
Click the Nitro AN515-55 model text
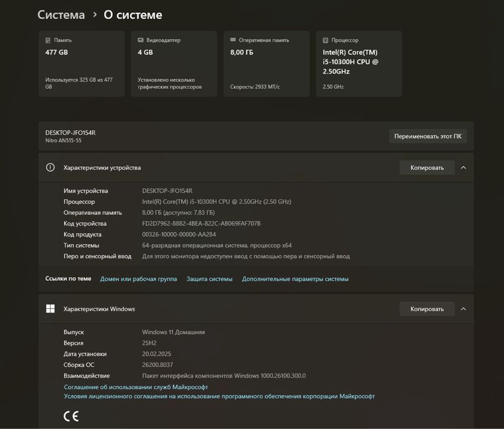tap(63, 140)
